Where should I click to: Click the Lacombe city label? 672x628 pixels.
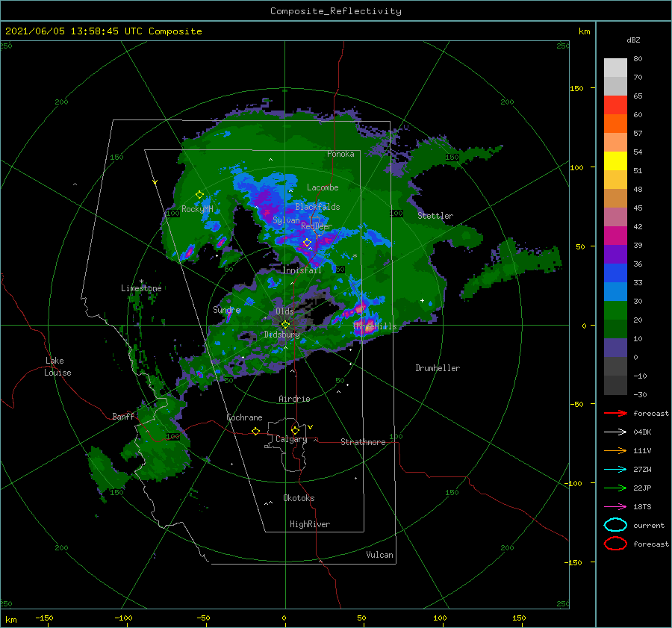(323, 187)
